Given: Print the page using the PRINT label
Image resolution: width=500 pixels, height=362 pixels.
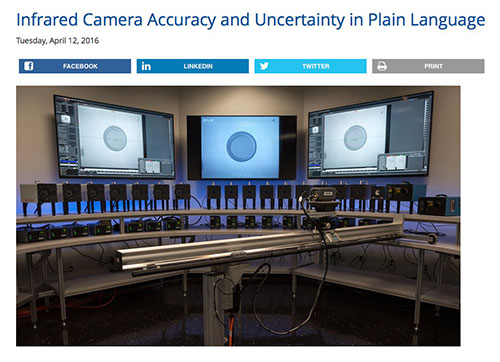Looking at the screenshot, I should click(433, 66).
